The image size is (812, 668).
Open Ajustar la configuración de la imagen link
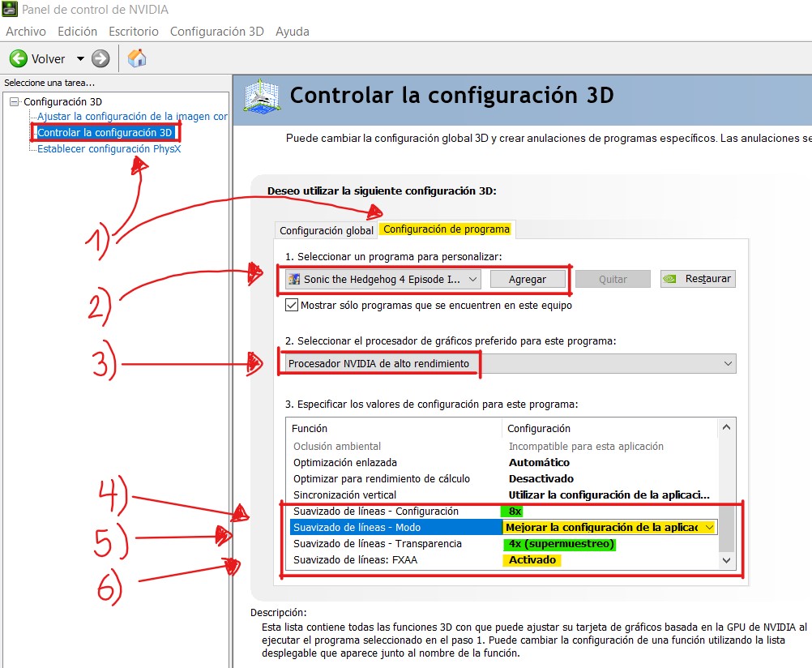click(x=132, y=116)
